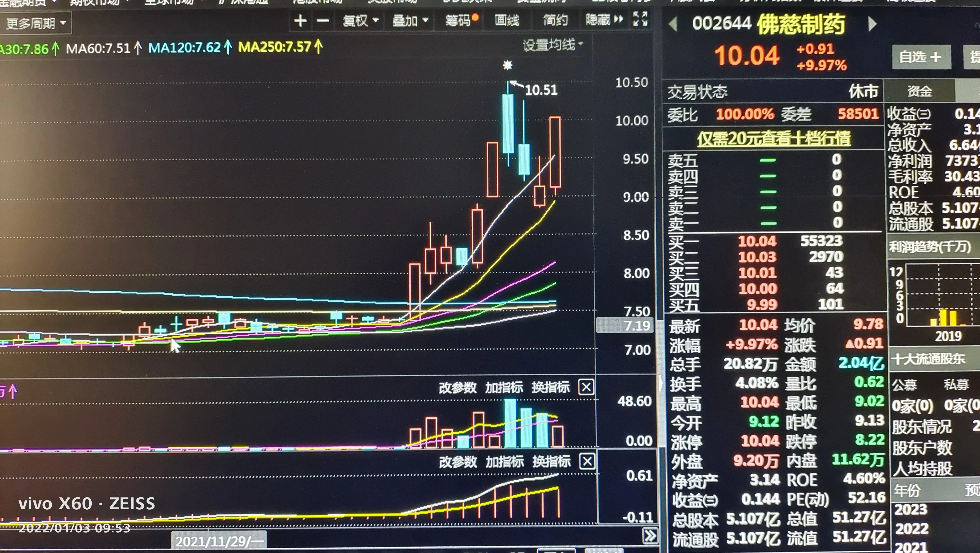
Task: Switch to 简约 simple view
Action: coord(555,20)
